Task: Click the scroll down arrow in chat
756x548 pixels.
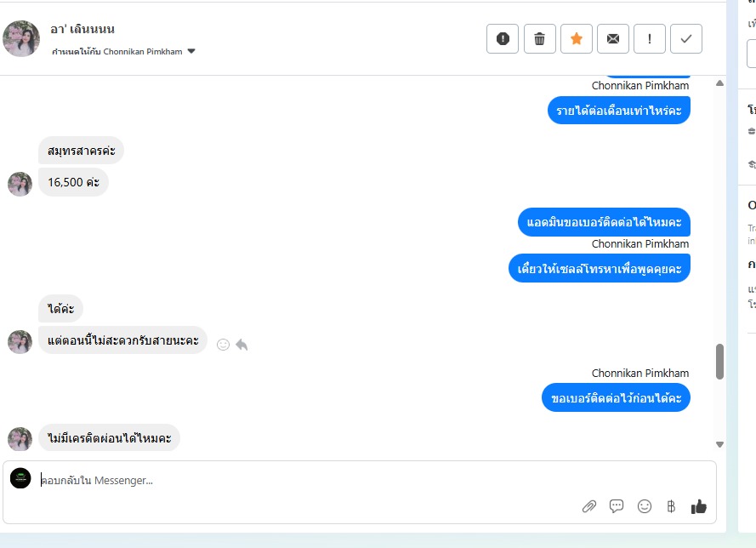Action: (719, 445)
